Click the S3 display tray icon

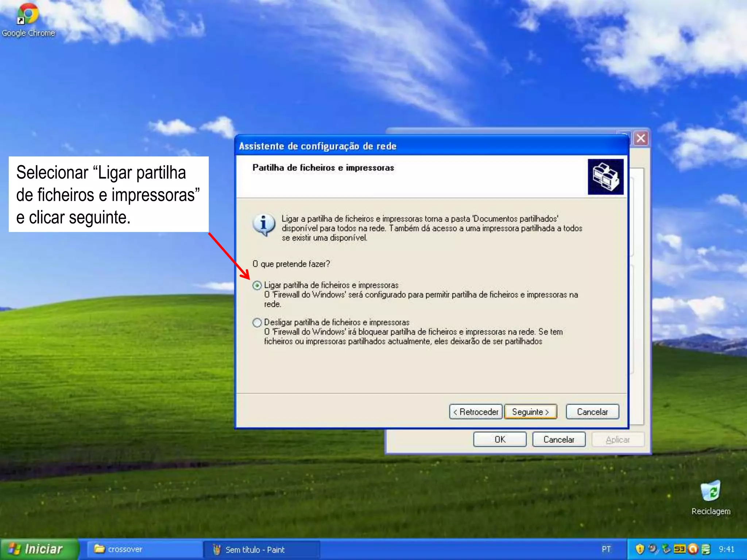pos(680,549)
